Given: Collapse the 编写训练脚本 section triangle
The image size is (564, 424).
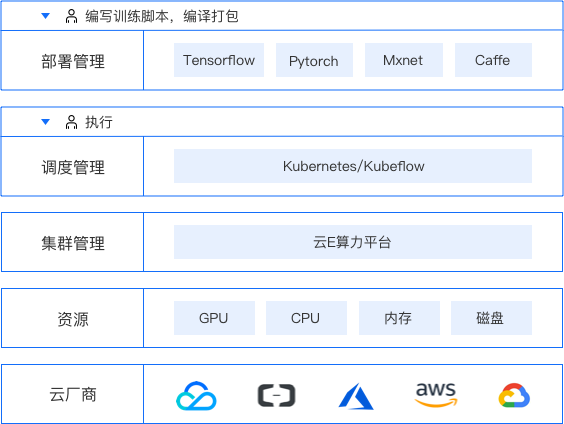Looking at the screenshot, I should [x=45, y=16].
